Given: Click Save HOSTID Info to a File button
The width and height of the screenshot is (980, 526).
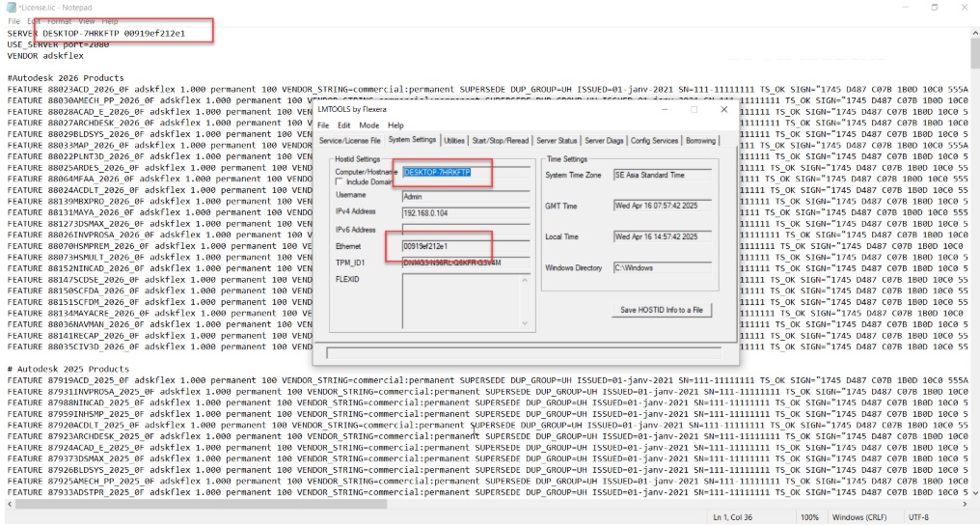Looking at the screenshot, I should (x=661, y=310).
